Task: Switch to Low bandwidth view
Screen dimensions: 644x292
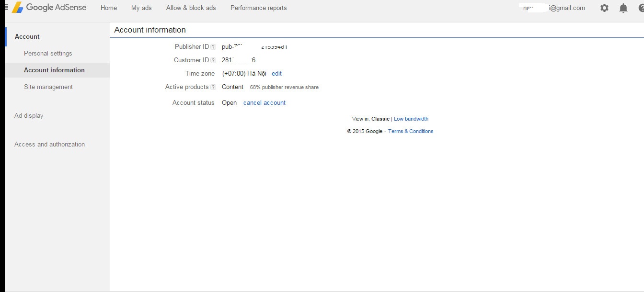Action: [411, 119]
